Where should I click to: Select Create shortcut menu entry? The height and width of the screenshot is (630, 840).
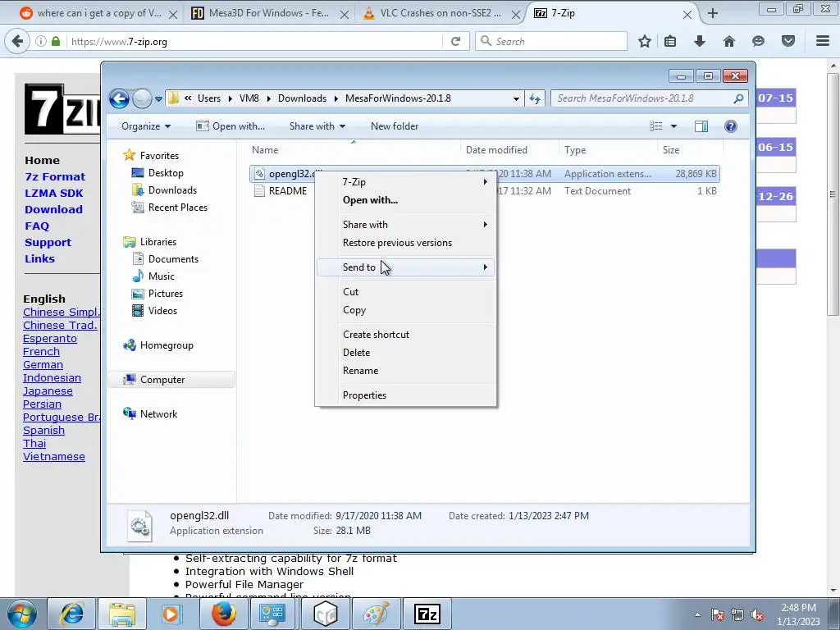tap(407, 335)
